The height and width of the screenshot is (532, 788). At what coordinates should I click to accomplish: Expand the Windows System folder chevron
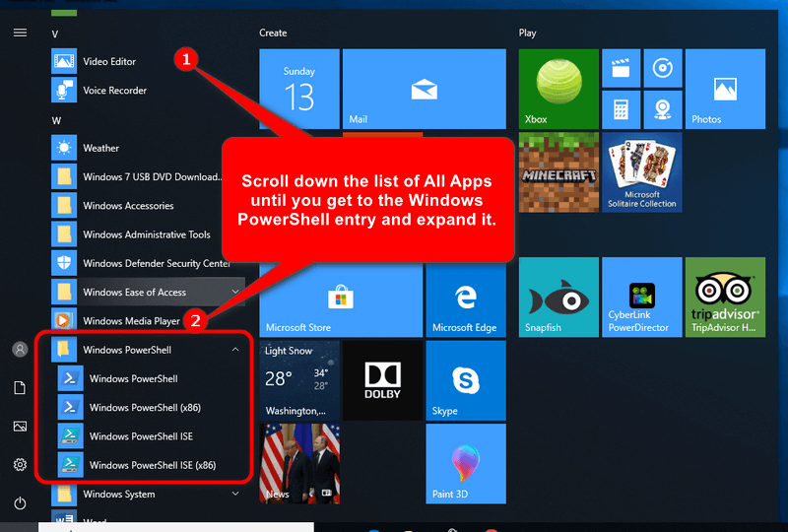(235, 494)
